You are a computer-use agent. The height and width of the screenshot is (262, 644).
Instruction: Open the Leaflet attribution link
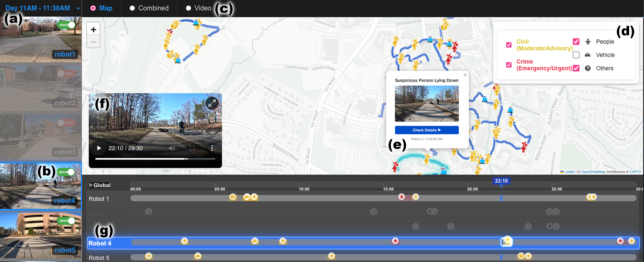pos(569,172)
